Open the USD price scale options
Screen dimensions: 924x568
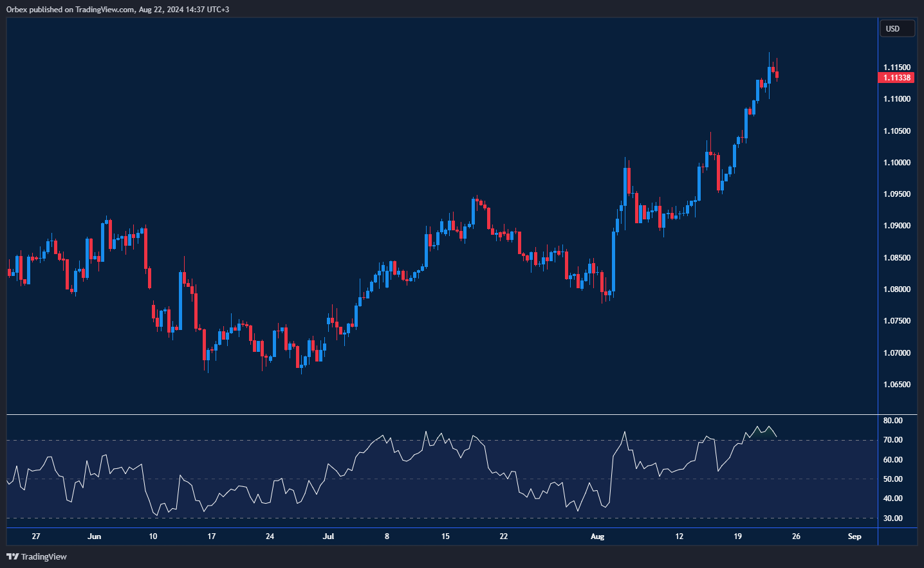[x=897, y=28]
